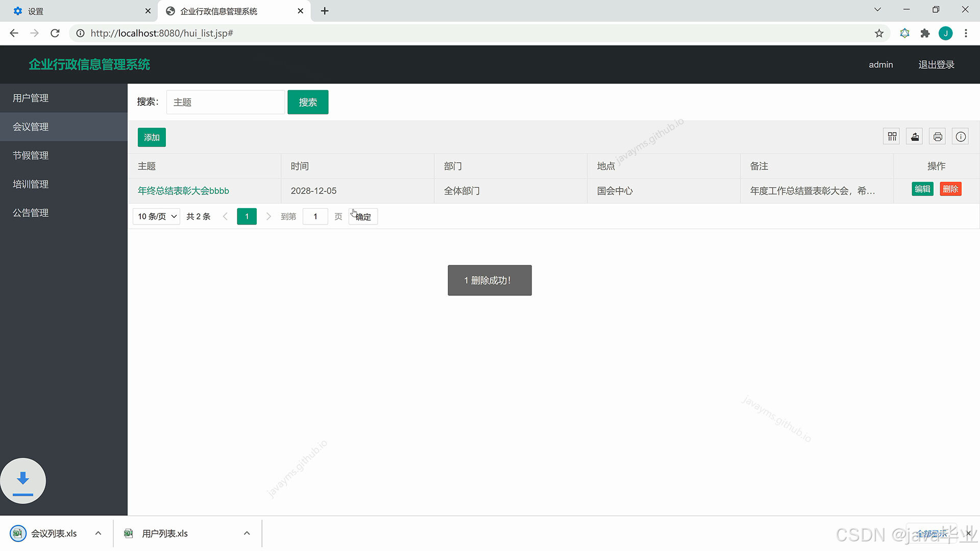
Task: Open the green J profile avatar
Action: [x=946, y=33]
